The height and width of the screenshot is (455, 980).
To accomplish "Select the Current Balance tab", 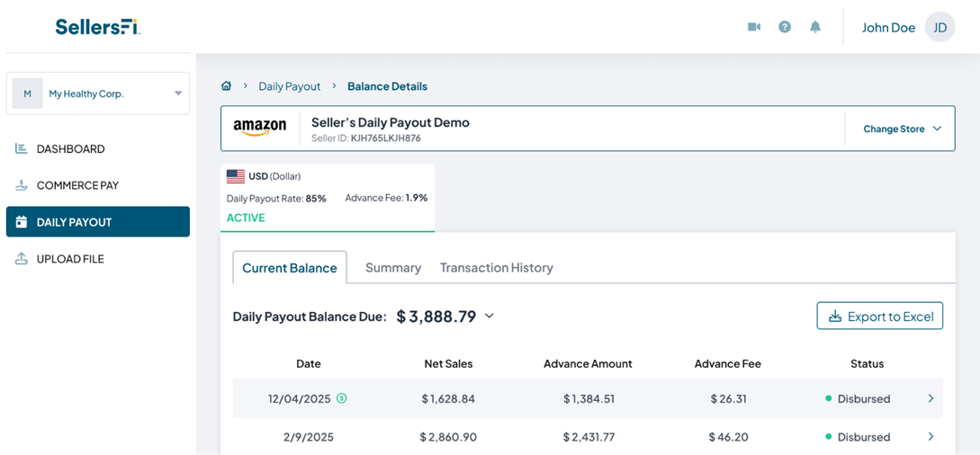I will (x=290, y=268).
